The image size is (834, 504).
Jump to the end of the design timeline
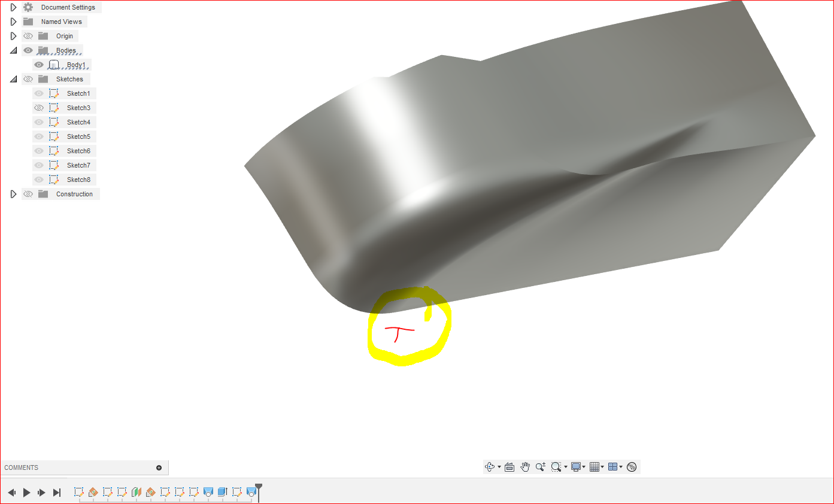pyautogui.click(x=57, y=492)
